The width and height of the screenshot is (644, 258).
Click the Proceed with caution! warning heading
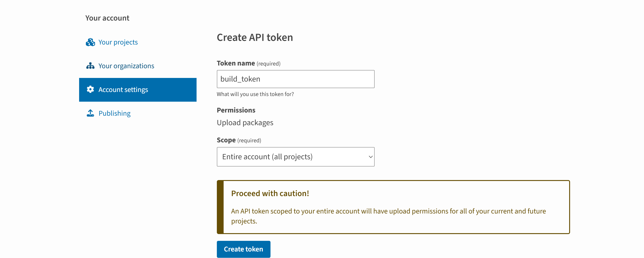(x=270, y=193)
